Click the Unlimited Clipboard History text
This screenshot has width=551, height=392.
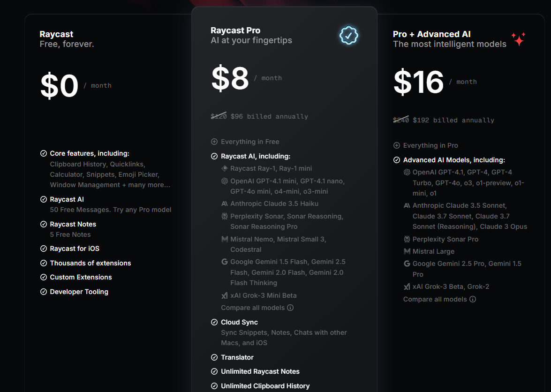pyautogui.click(x=265, y=386)
